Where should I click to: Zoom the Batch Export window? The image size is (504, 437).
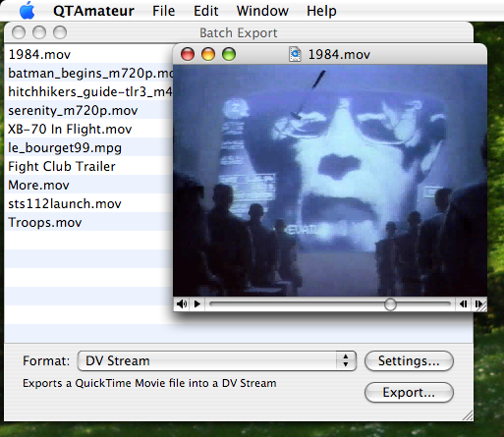[60, 32]
